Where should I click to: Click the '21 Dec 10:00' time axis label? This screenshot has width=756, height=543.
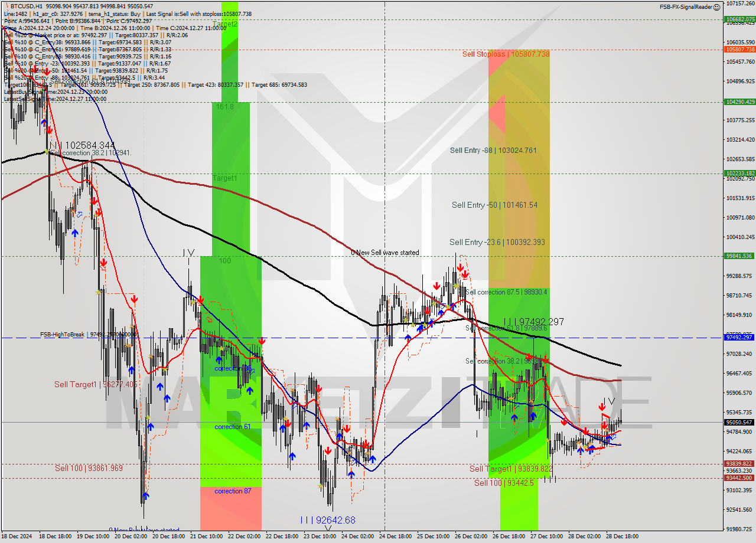click(207, 537)
